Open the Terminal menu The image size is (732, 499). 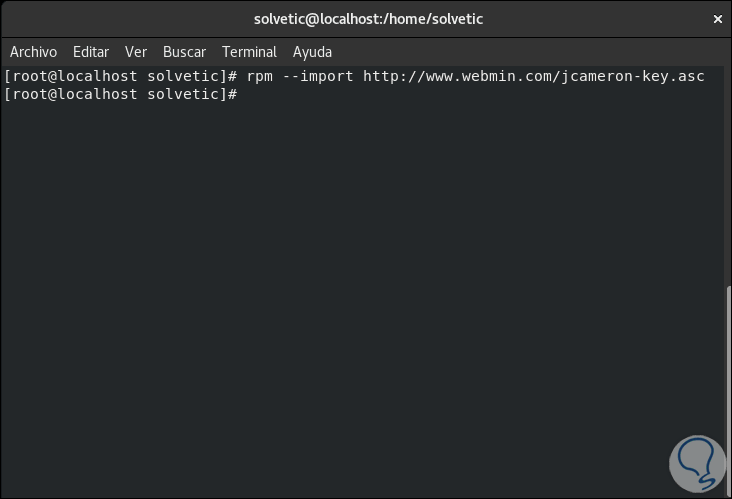[x=249, y=52]
